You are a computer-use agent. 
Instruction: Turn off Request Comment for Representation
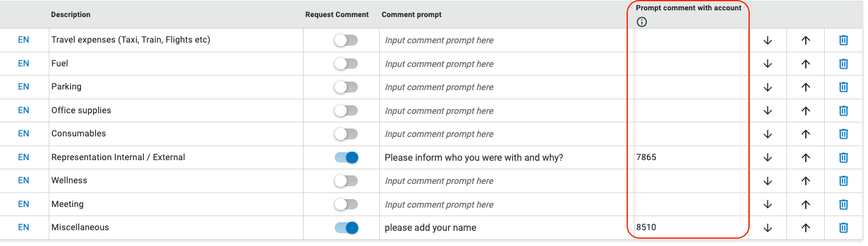coord(346,157)
